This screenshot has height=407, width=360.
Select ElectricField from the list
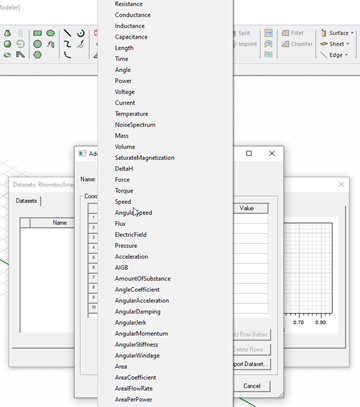(x=131, y=235)
